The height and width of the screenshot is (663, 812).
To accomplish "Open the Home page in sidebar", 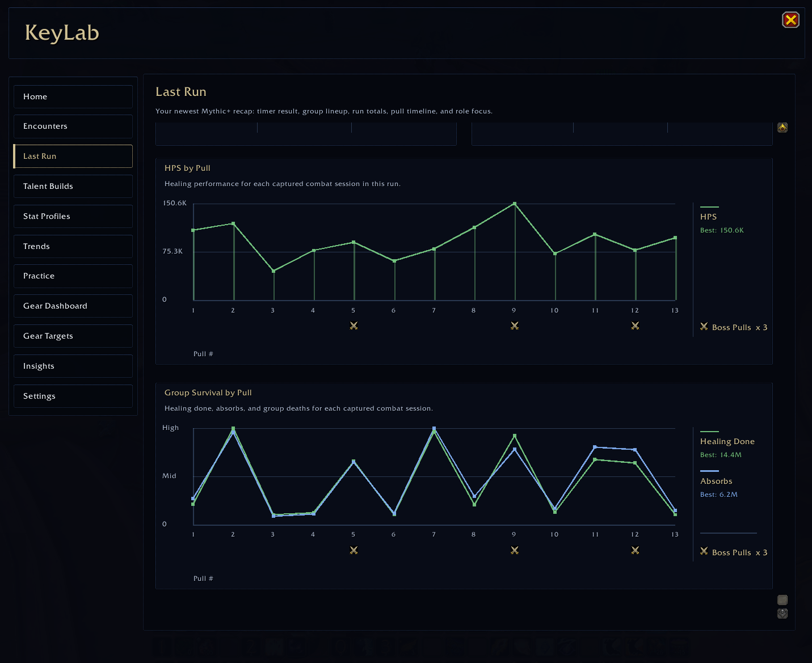I will tap(73, 96).
